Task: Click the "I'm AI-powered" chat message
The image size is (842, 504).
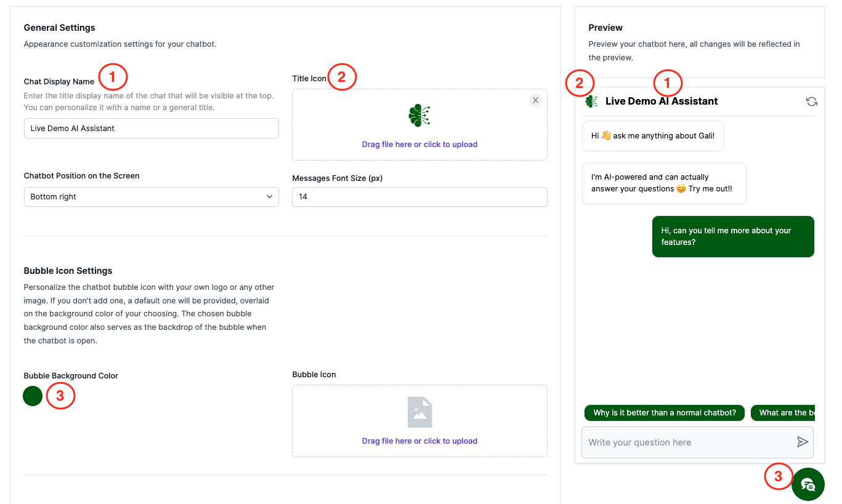Action: point(663,183)
